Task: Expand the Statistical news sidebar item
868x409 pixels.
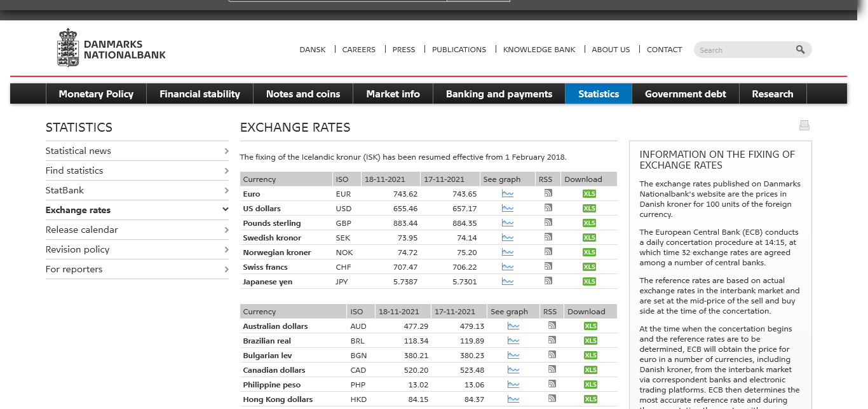Action: click(x=226, y=151)
